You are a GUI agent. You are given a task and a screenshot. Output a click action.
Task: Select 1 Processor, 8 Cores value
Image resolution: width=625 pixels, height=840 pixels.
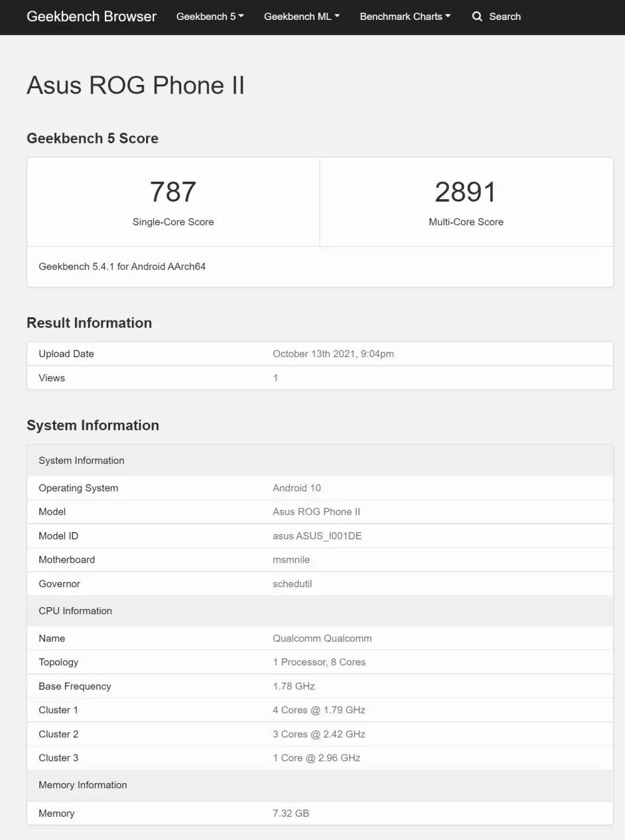pos(319,662)
